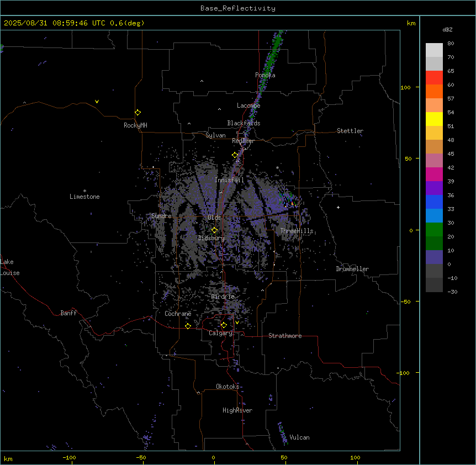Image resolution: width=476 pixels, height=465 pixels.
Task: Select the 60 dBZ orange color swatch
Action: point(434,91)
